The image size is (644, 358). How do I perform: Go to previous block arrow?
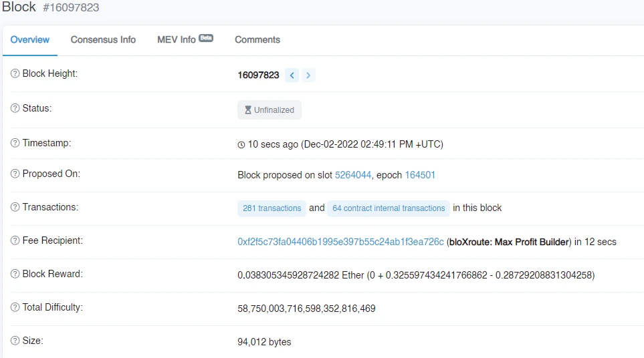click(292, 75)
